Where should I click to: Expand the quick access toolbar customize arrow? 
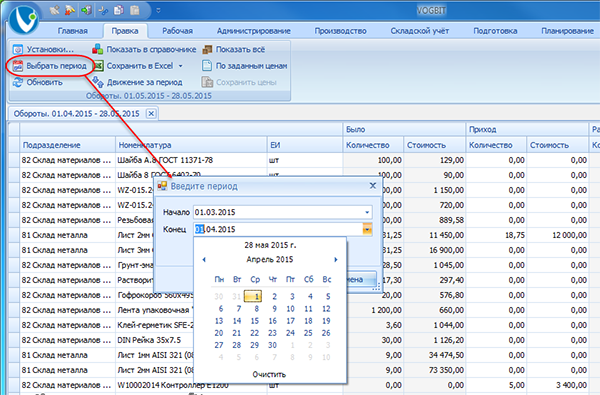point(158,11)
